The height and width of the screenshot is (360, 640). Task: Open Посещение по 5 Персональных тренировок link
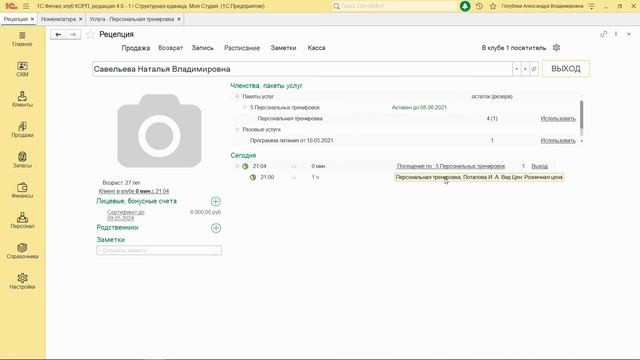pyautogui.click(x=451, y=166)
